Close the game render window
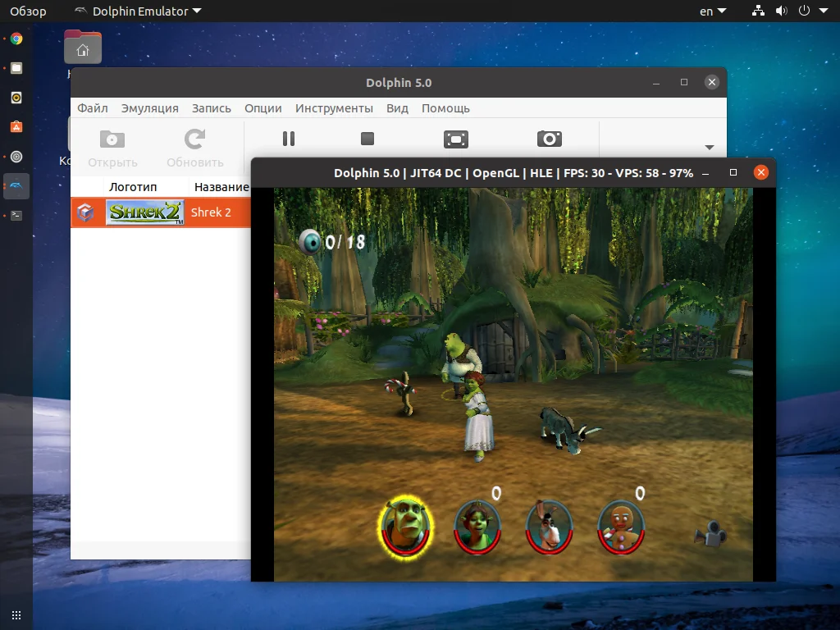 760,172
